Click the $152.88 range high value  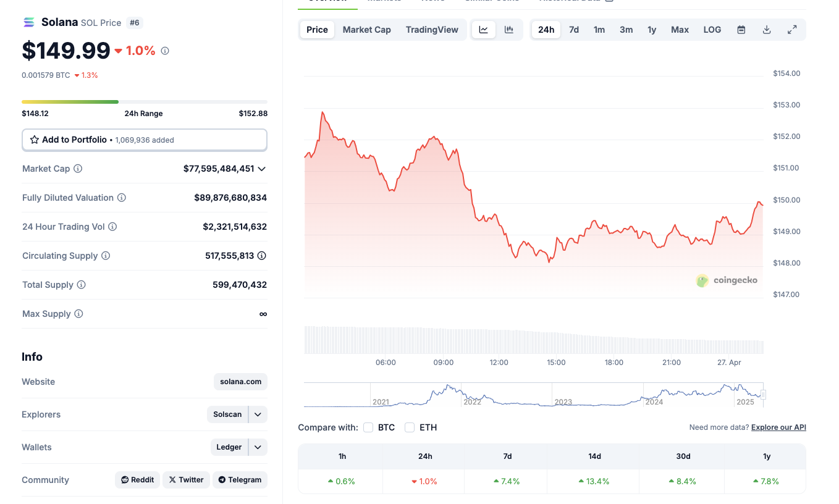pyautogui.click(x=253, y=114)
